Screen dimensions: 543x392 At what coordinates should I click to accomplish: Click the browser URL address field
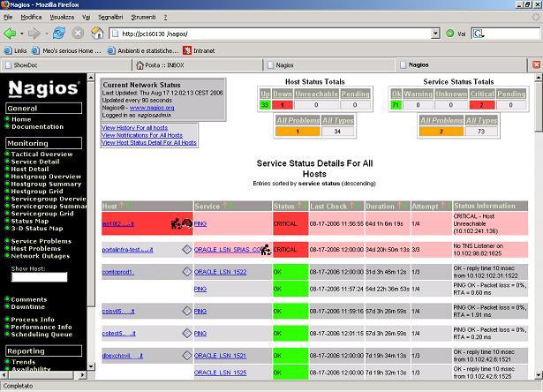[271, 34]
